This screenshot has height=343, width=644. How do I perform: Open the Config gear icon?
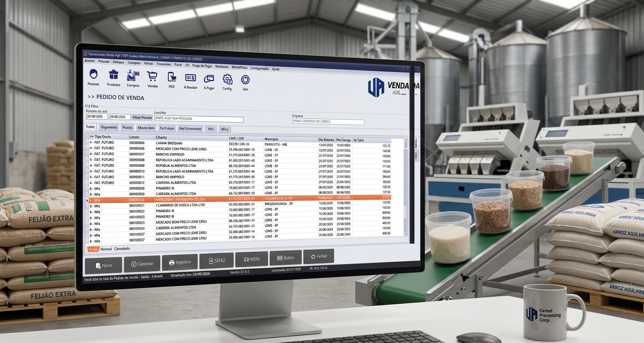227,82
